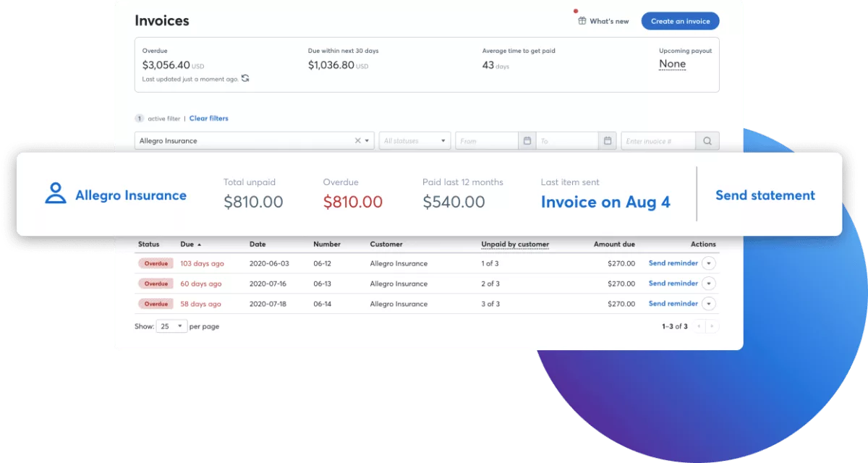Expand the customer filter dropdown arrow
868x463 pixels.
(x=367, y=141)
